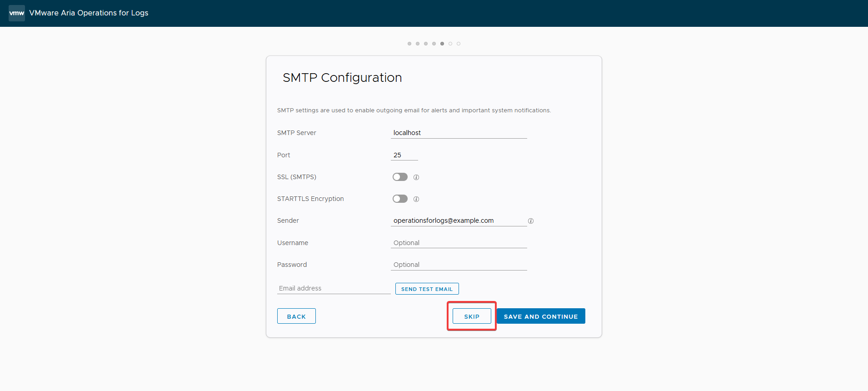Image resolution: width=868 pixels, height=391 pixels.
Task: Select the sixth wizard step dot
Action: click(x=450, y=44)
